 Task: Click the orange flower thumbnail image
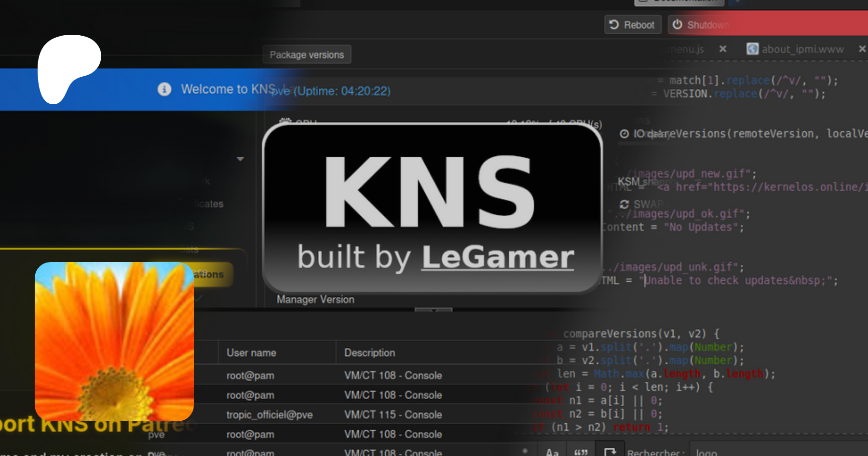(114, 342)
